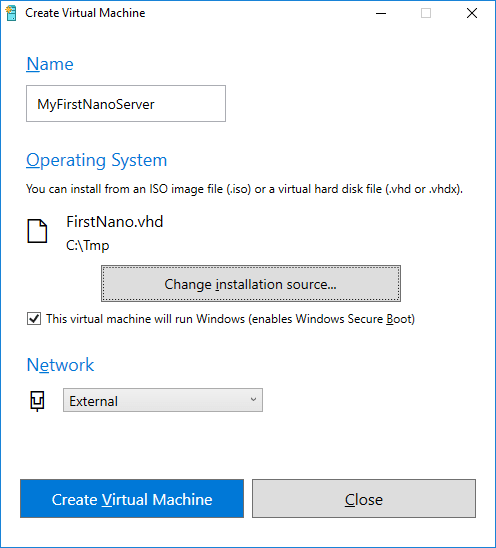Close the dialog with the title bar X
The width and height of the screenshot is (496, 548).
472,13
